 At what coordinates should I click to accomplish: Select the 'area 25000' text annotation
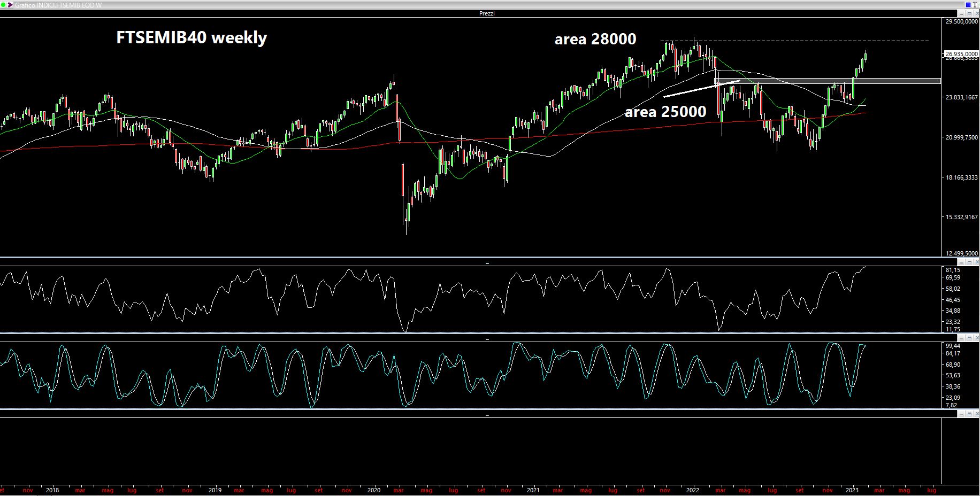[x=665, y=112]
